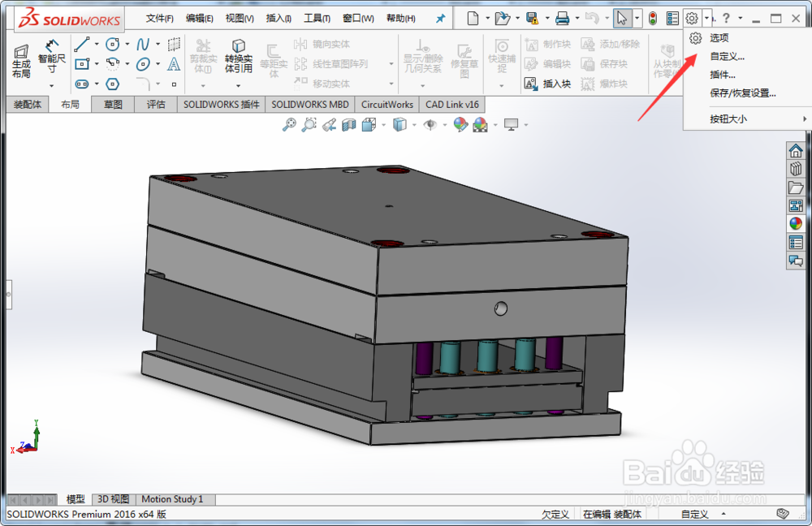
Task: Expand the Rectangle tool dropdown arrow
Action: click(x=97, y=64)
